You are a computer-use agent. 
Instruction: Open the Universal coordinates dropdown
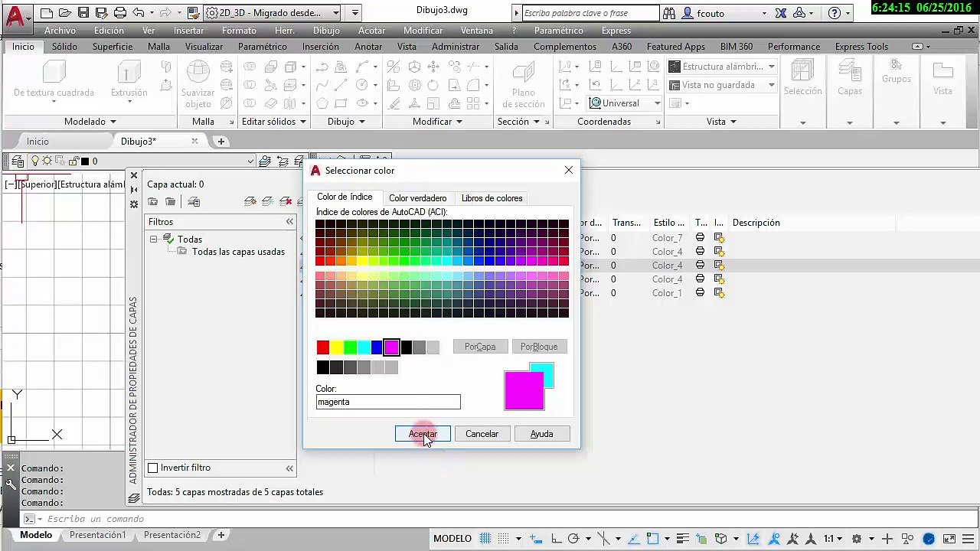click(626, 103)
